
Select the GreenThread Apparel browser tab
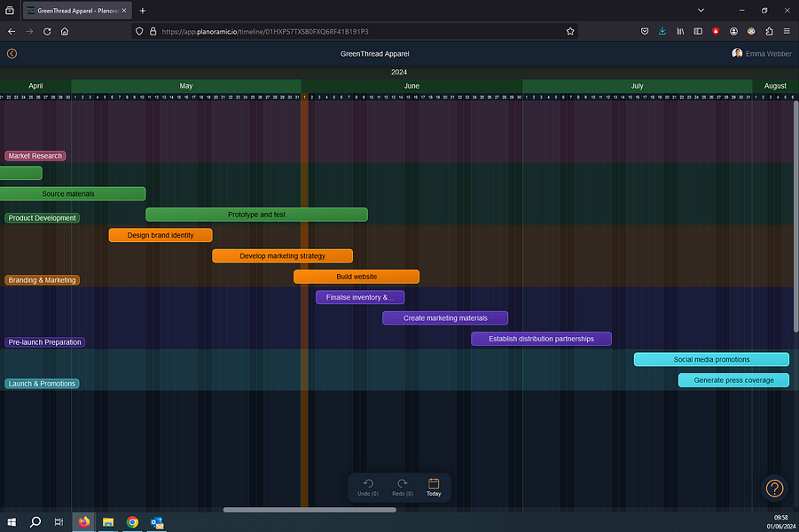(x=75, y=11)
